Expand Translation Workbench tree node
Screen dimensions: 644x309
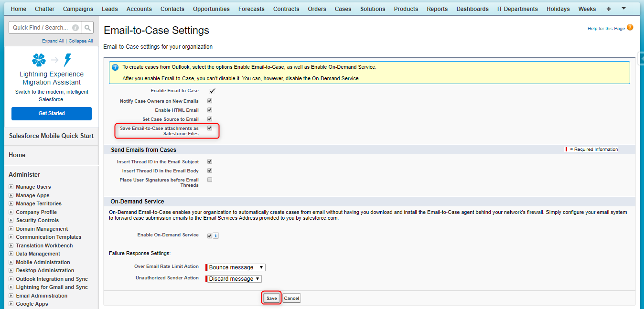point(11,245)
